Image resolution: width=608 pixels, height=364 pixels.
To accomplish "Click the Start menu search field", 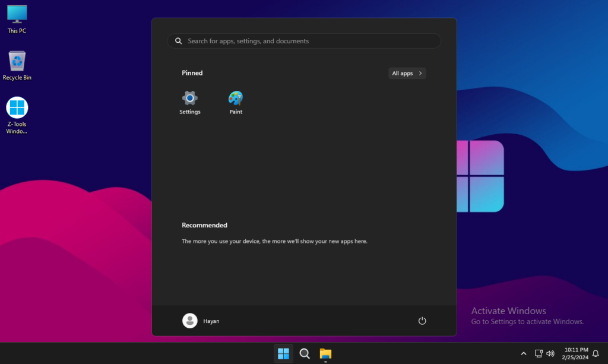I will 309,41.
